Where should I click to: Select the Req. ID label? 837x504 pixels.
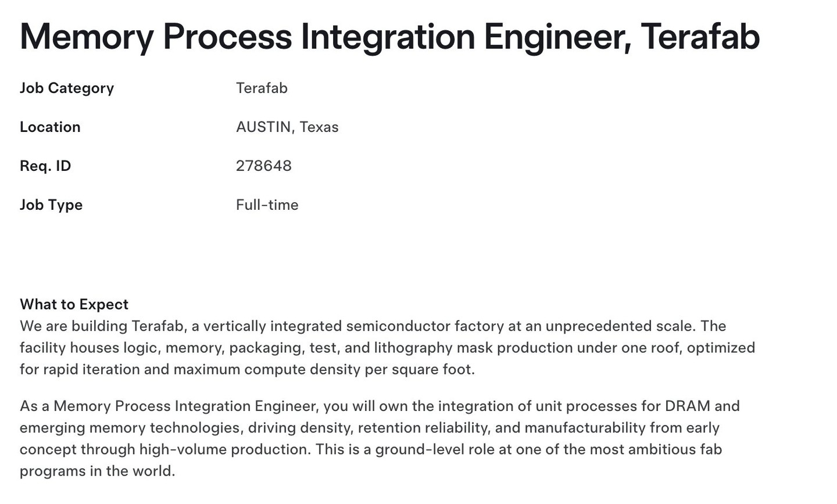tap(45, 166)
